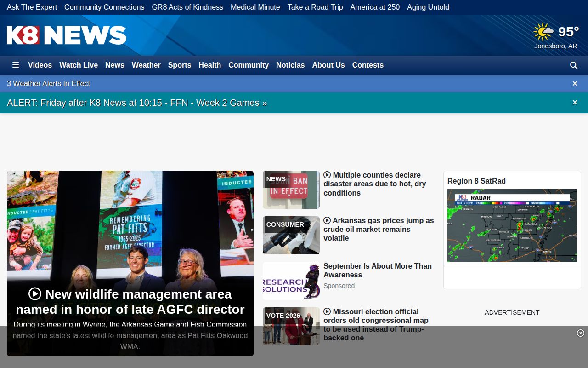The height and width of the screenshot is (368, 588).
Task: Open the hamburger navigation menu
Action: [x=16, y=65]
